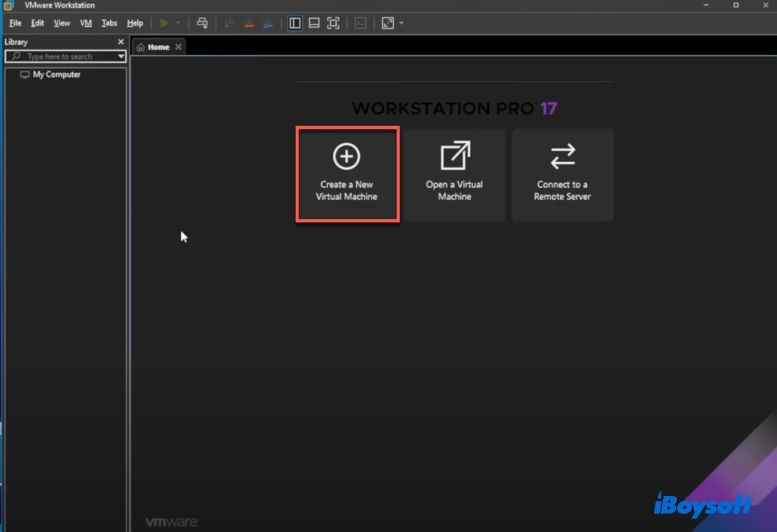The width and height of the screenshot is (777, 532).
Task: Expand the power options dropdown arrow
Action: [178, 23]
